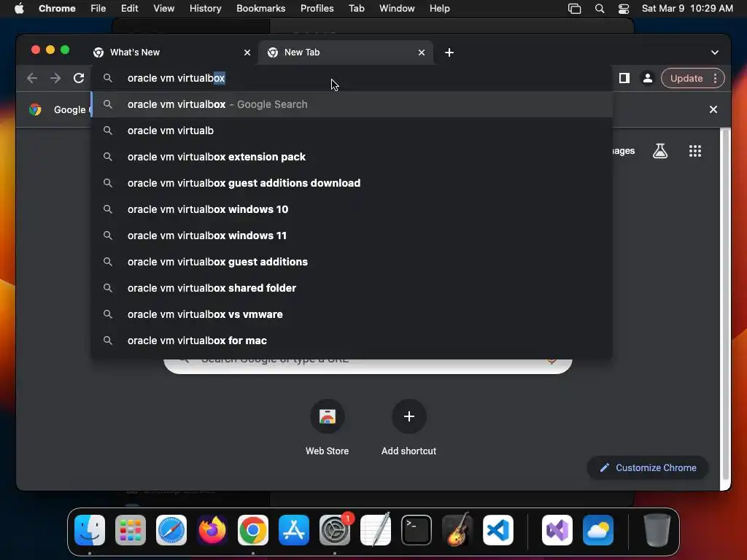Open Spotlight search in menu bar

click(x=600, y=9)
